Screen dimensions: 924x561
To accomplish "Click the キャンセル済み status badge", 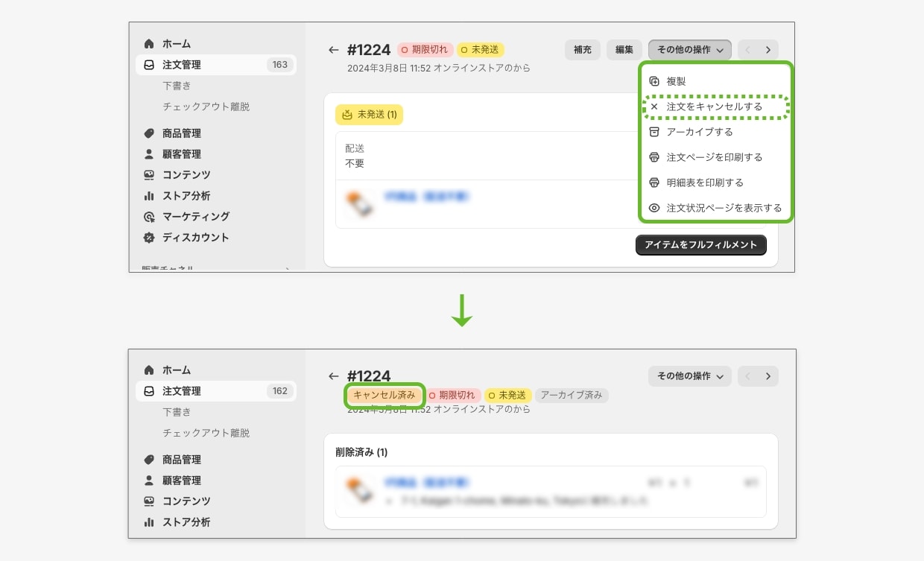I will [x=385, y=396].
